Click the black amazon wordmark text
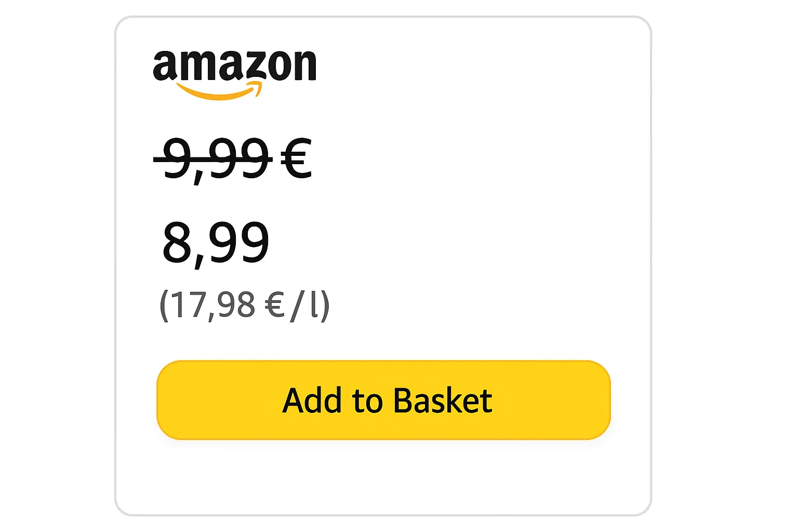 (234, 66)
